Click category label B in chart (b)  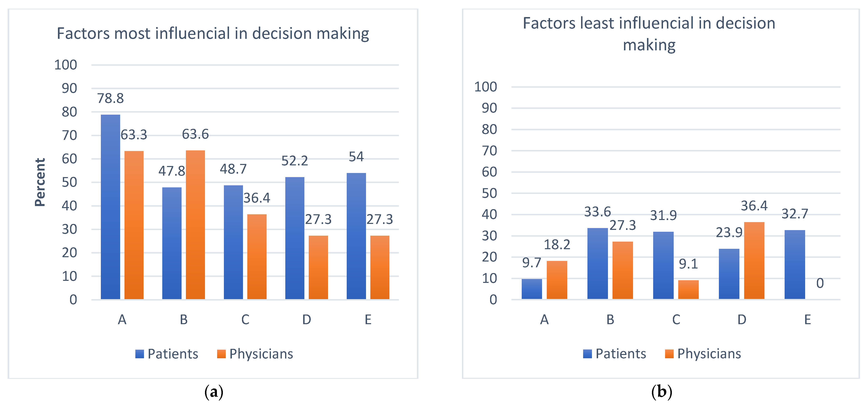pos(610,319)
